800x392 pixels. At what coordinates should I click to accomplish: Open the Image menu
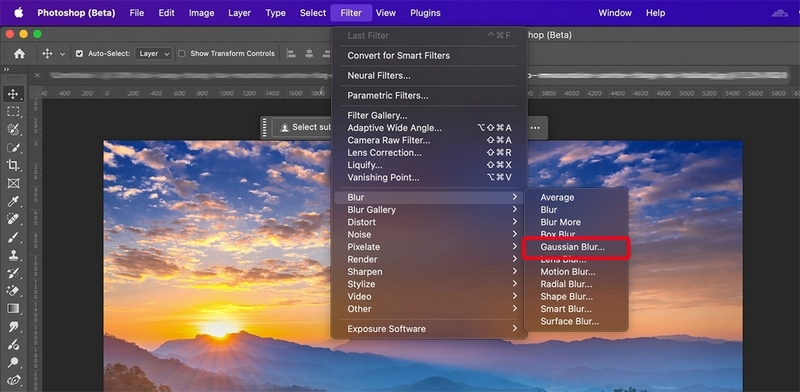[x=202, y=13]
